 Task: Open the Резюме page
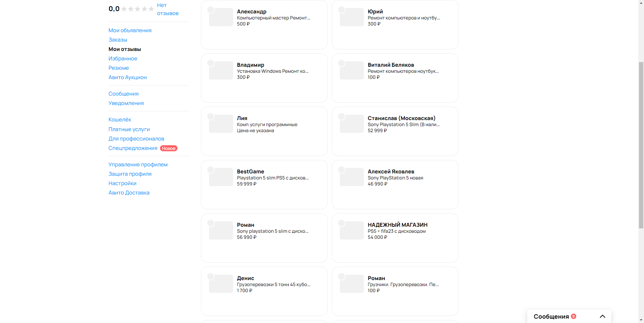[x=118, y=68]
